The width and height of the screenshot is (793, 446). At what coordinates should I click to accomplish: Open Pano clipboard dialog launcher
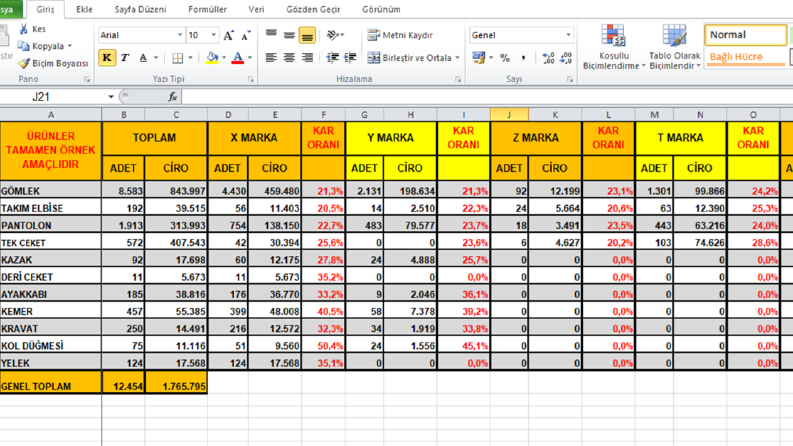click(x=87, y=79)
